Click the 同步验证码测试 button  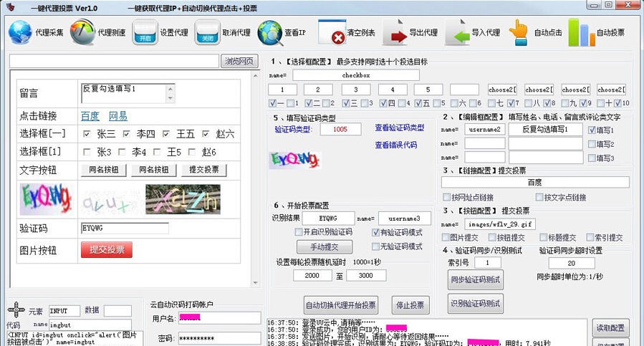pos(476,280)
